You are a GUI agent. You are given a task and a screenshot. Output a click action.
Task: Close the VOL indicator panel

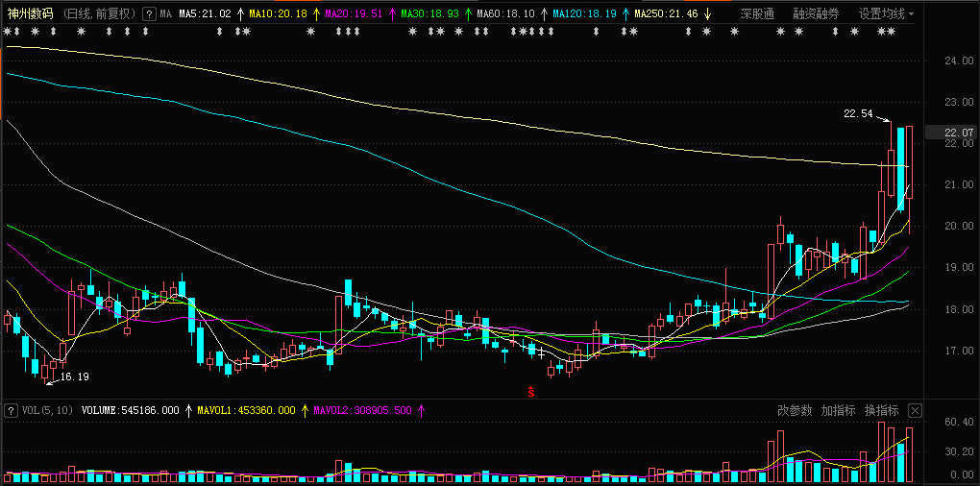coord(915,410)
